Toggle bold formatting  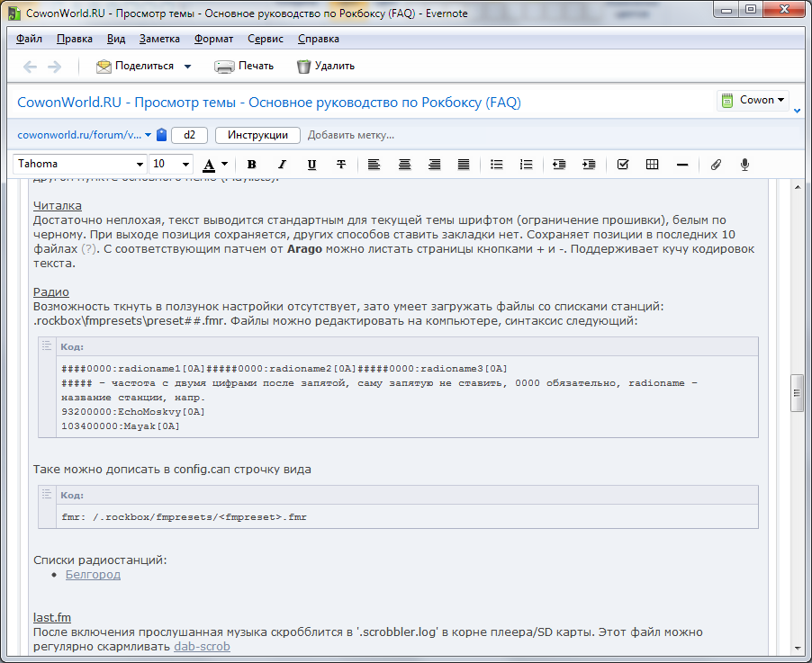(x=252, y=165)
